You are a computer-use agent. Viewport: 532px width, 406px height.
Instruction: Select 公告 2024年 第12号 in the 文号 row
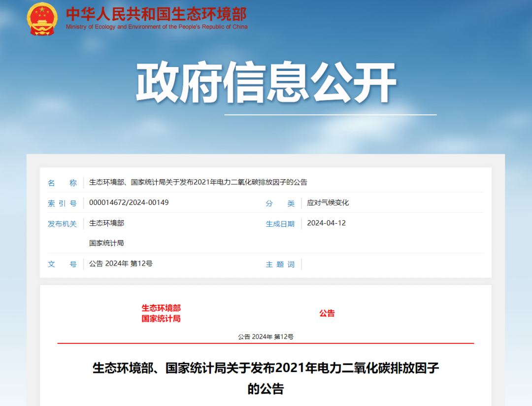tap(121, 264)
